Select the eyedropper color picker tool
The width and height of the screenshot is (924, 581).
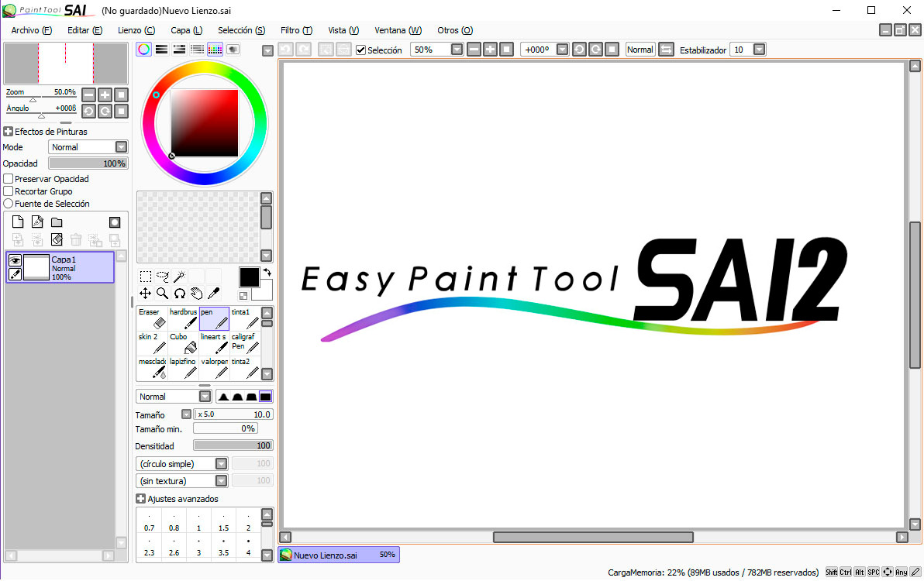coord(213,293)
